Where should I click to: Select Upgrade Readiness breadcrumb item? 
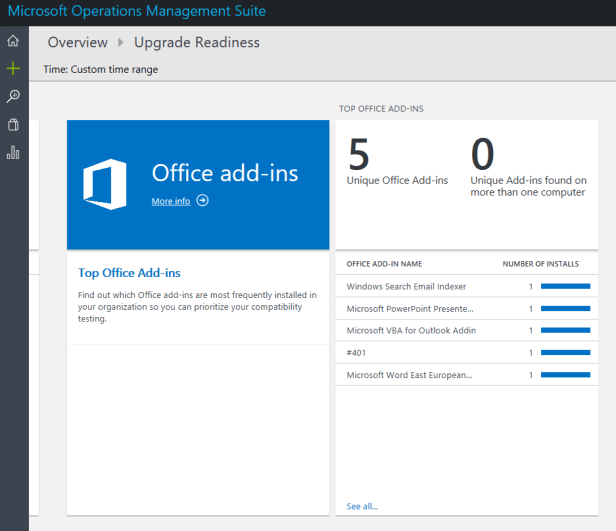pos(197,43)
